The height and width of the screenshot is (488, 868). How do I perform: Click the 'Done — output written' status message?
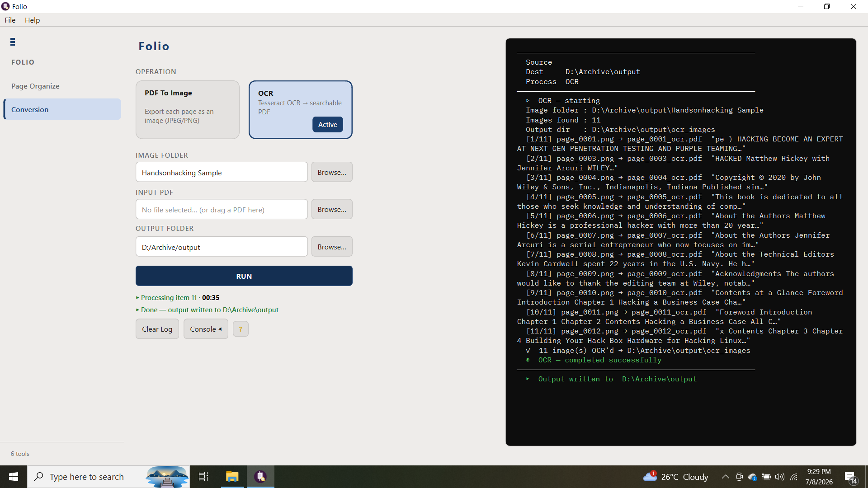click(207, 310)
